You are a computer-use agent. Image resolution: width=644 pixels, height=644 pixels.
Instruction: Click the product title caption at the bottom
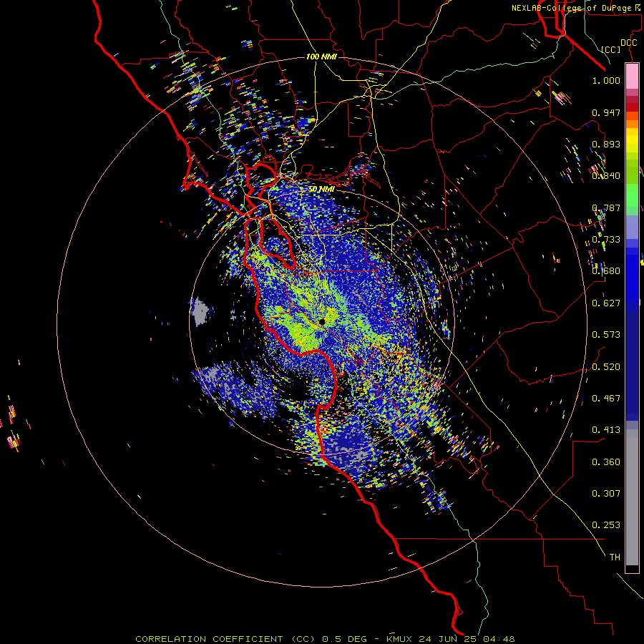tap(325, 639)
